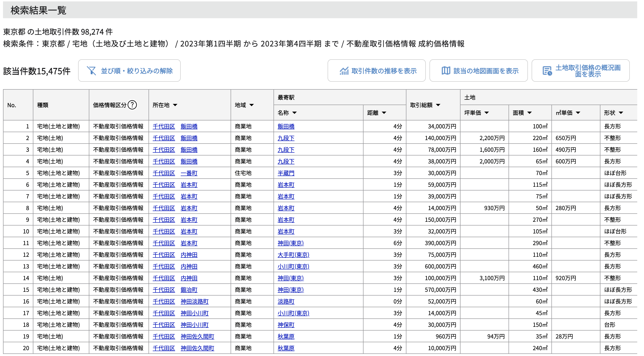Open the 名称 station name dropdown

[x=295, y=113]
